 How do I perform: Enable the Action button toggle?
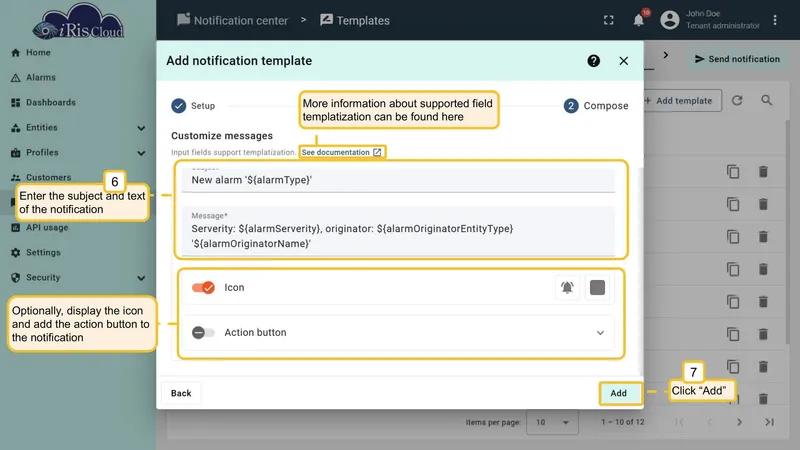click(x=203, y=333)
